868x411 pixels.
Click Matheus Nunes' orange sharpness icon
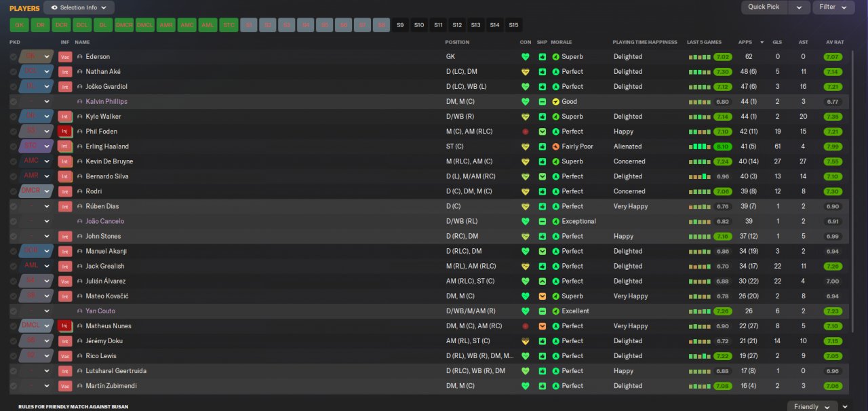pyautogui.click(x=542, y=326)
